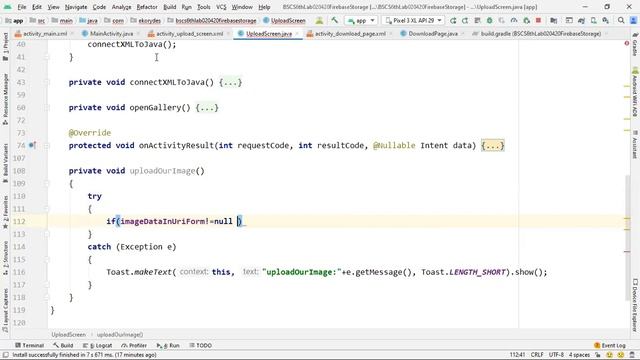Click uploadOurImage() in the bottom breadcrumb
The height and width of the screenshot is (360, 640).
[x=120, y=334]
